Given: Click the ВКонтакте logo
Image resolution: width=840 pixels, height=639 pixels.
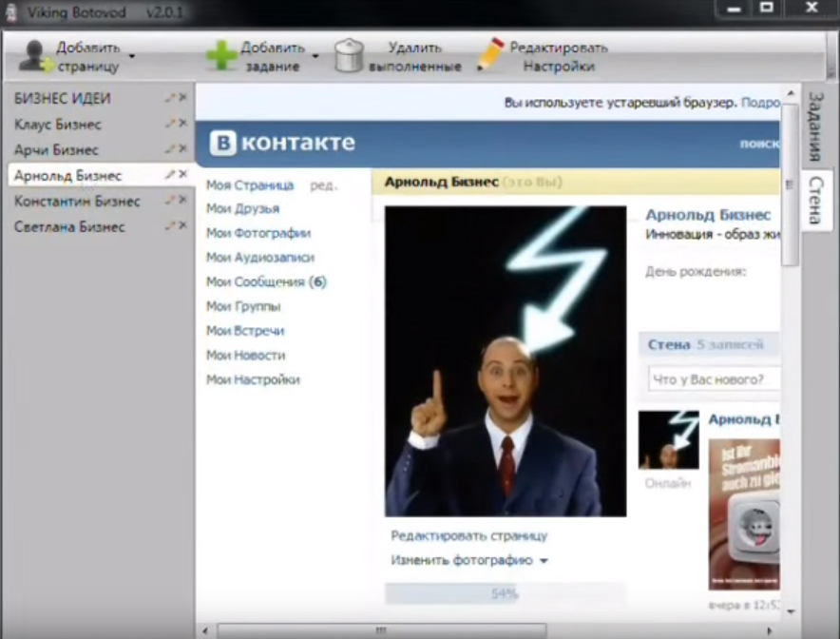Looking at the screenshot, I should click(283, 144).
